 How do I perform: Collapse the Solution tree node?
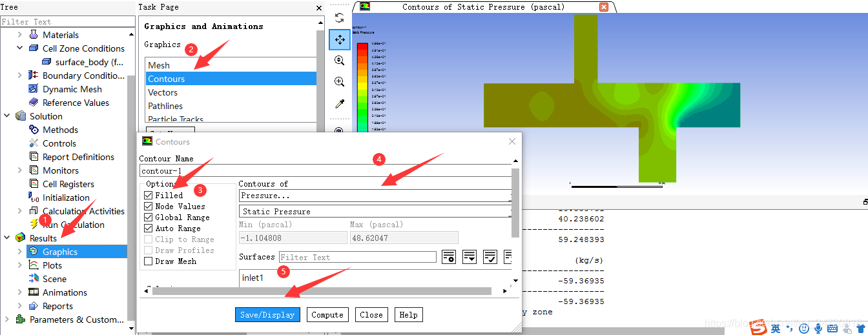[x=7, y=116]
